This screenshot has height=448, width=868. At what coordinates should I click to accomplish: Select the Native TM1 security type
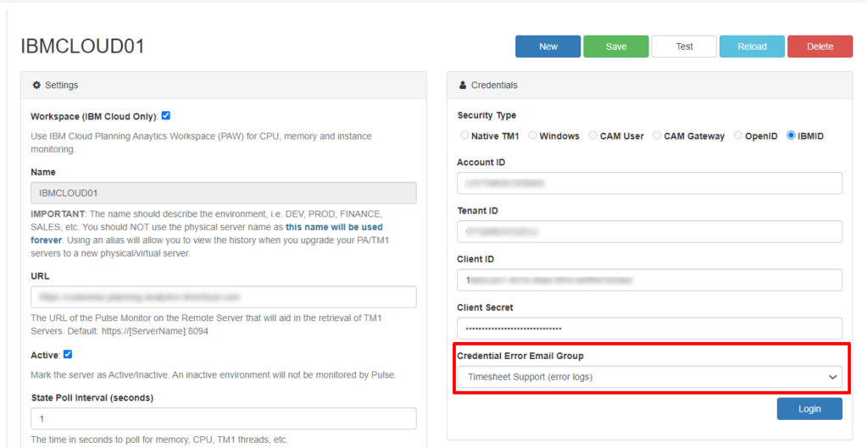tap(464, 136)
